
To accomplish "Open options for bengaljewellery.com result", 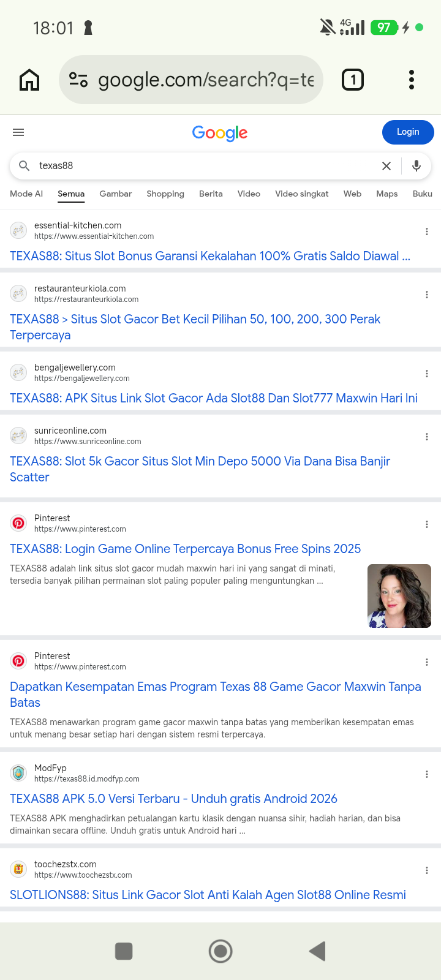I will click(427, 374).
